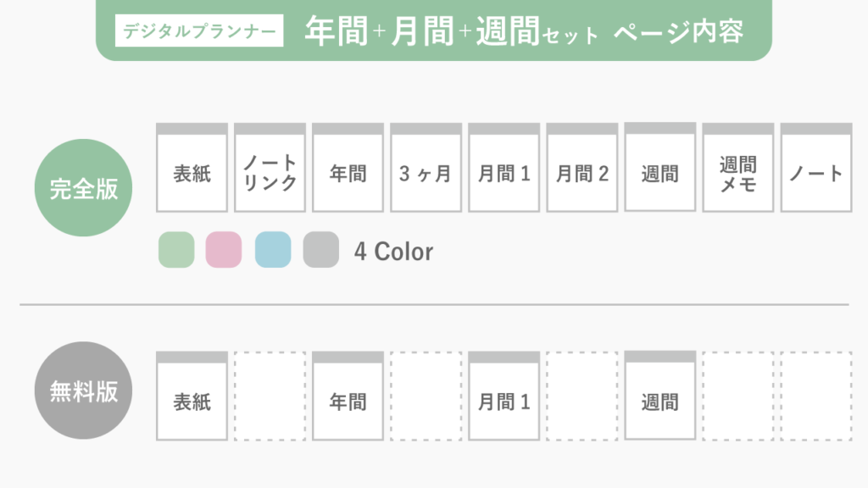Click the 月間1 card in 無料版 row
Image resolution: width=868 pixels, height=488 pixels.
click(x=504, y=396)
